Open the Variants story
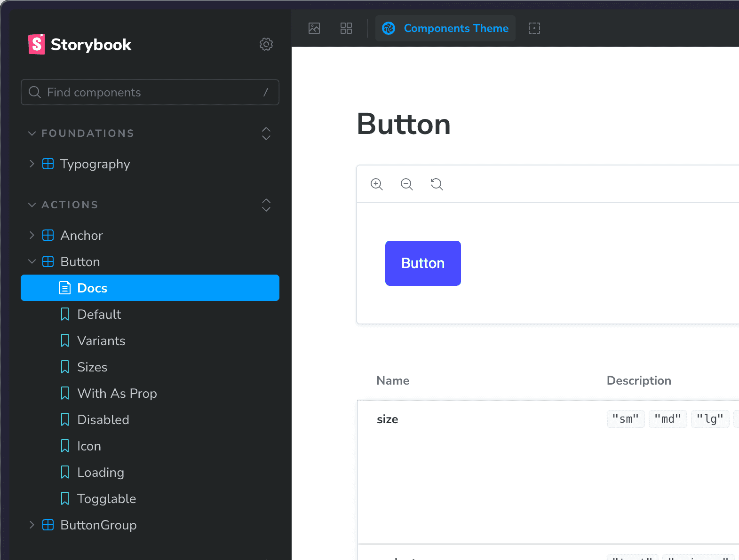Viewport: 739px width, 560px height. [x=101, y=340]
